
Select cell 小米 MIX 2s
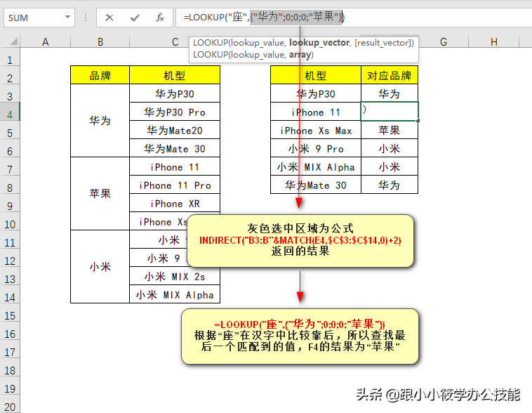[175, 277]
